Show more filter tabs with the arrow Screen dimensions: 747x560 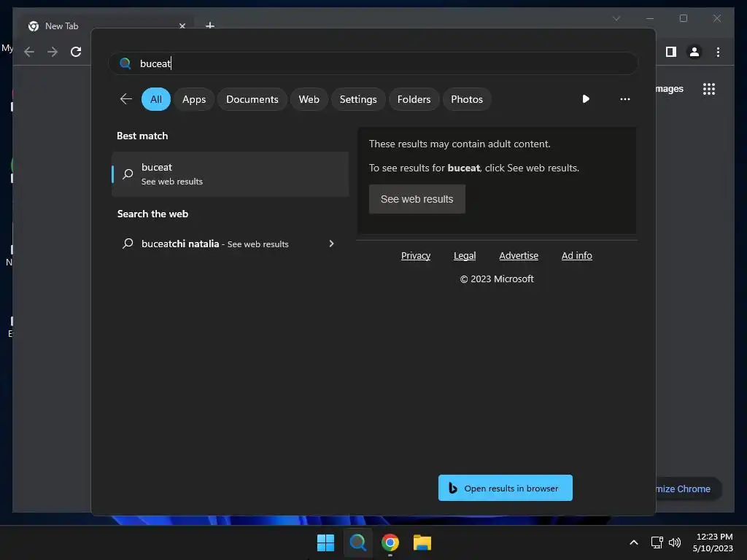point(586,99)
